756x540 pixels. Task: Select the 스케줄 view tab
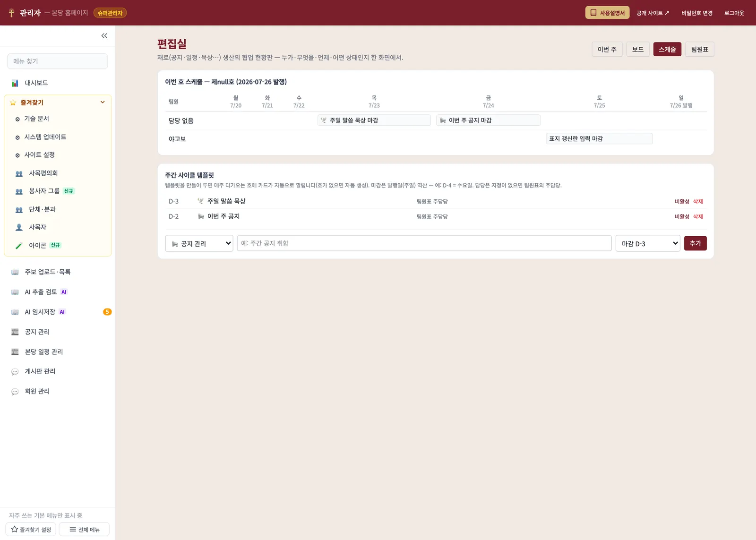667,49
